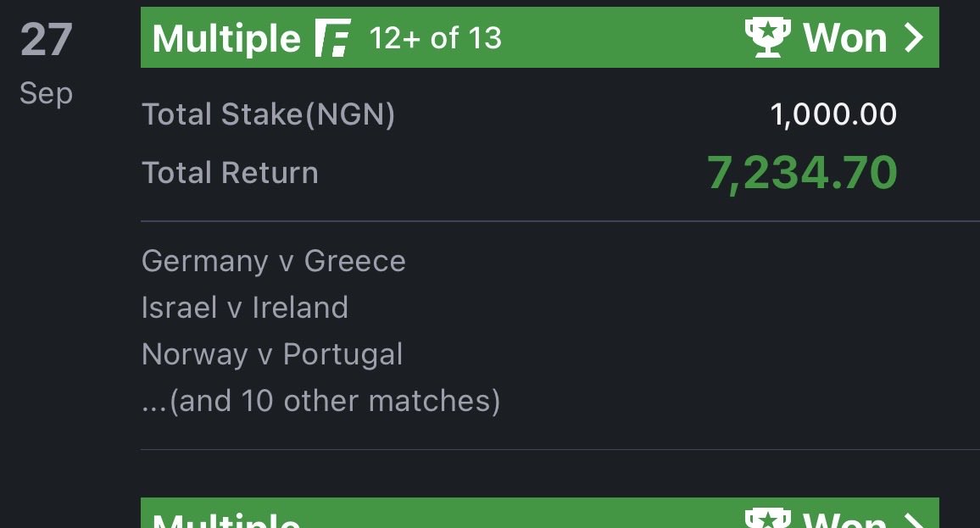The height and width of the screenshot is (528, 980).
Task: Open the first green Multiple header
Action: point(539,37)
